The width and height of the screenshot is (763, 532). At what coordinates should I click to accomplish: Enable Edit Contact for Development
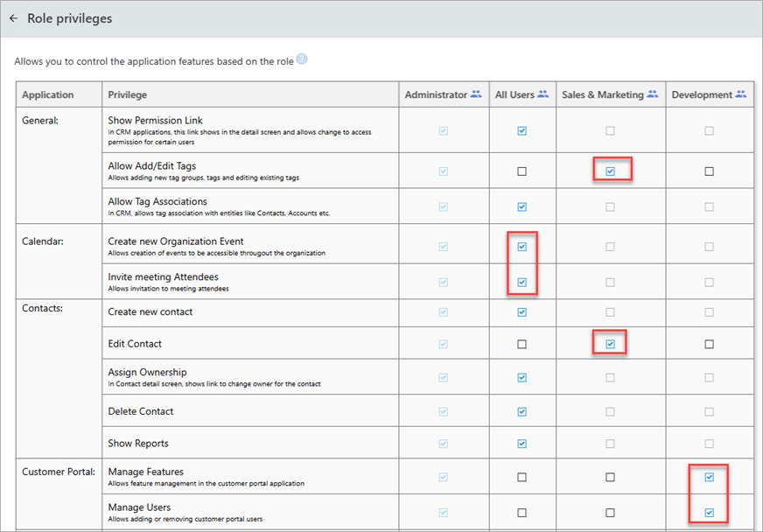coord(710,344)
